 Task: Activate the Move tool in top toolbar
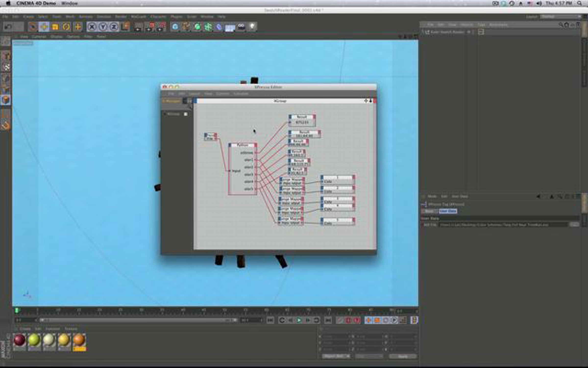click(44, 27)
